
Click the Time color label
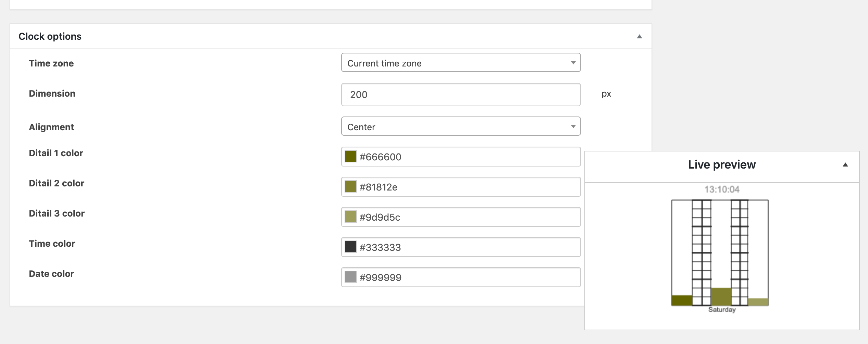[x=52, y=244]
